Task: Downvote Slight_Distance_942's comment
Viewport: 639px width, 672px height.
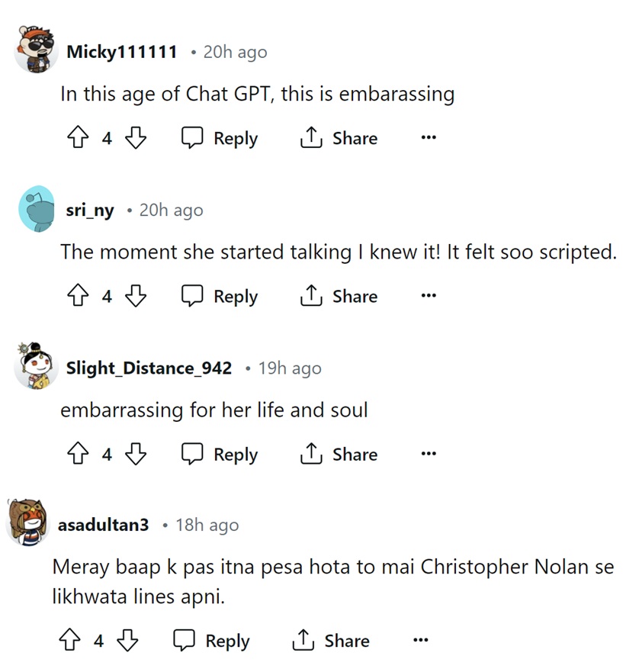Action: (x=135, y=455)
